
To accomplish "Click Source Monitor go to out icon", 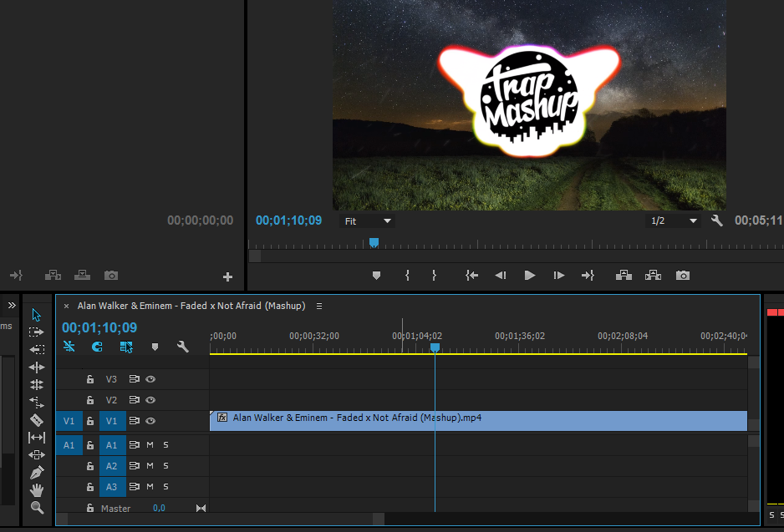I will click(16, 276).
